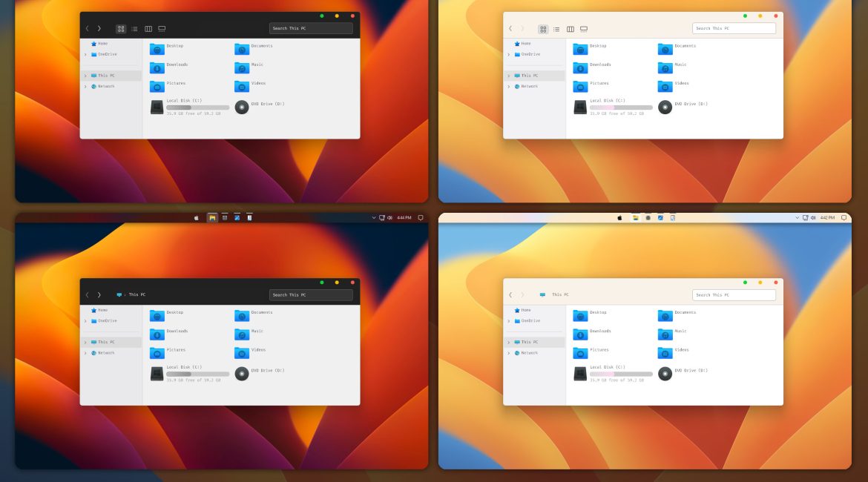This screenshot has width=868, height=482.
Task: Open notifications icon next to 4:42 PM
Action: tap(844, 218)
